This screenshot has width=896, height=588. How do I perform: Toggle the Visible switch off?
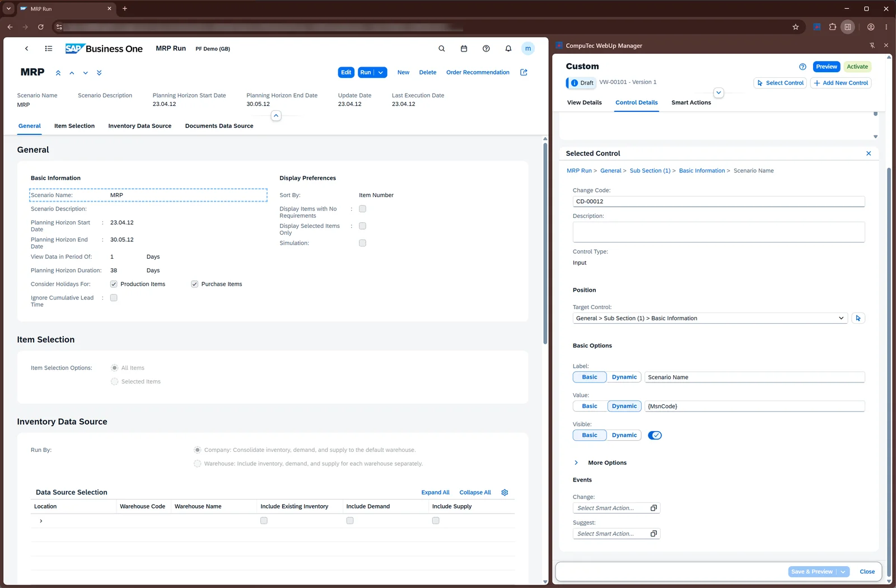coord(655,435)
